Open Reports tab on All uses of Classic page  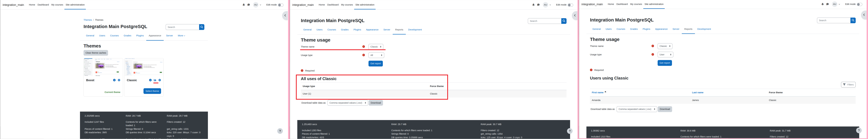[x=399, y=30]
